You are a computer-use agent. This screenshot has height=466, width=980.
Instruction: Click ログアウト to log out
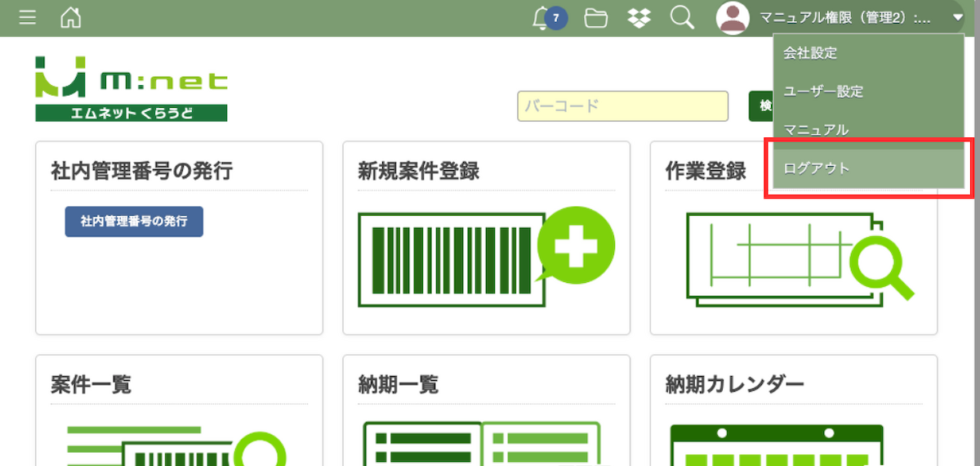[817, 169]
